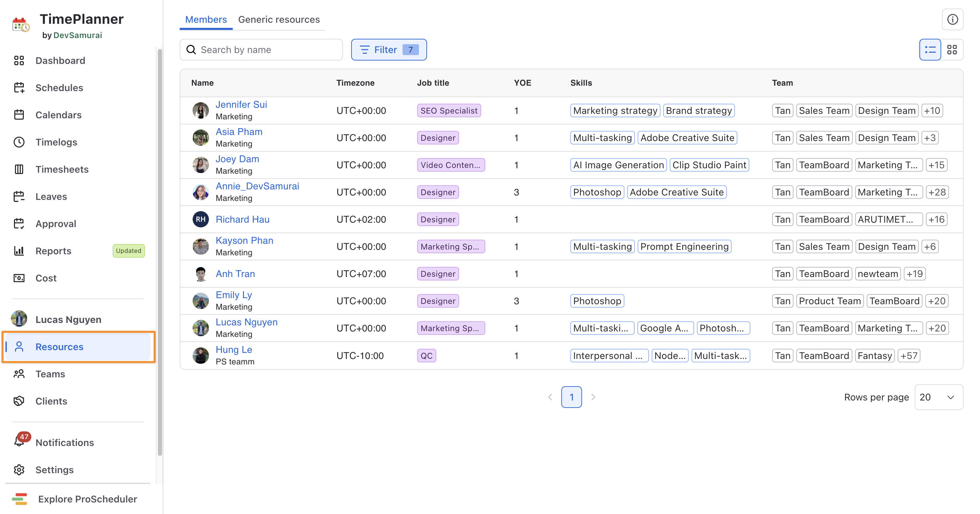Screen dimensions: 980x514
Task: Click the search magnifier icon
Action: point(191,50)
